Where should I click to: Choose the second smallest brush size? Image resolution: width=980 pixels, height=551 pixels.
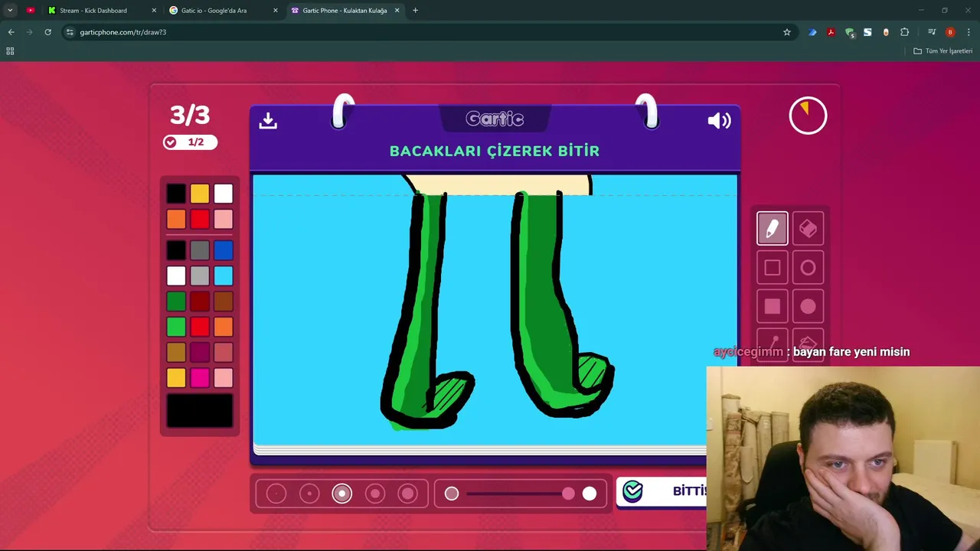(x=309, y=494)
